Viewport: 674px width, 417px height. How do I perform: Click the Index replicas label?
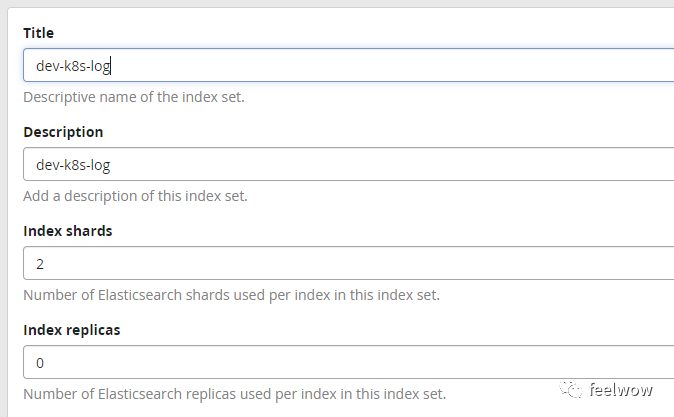pos(73,328)
